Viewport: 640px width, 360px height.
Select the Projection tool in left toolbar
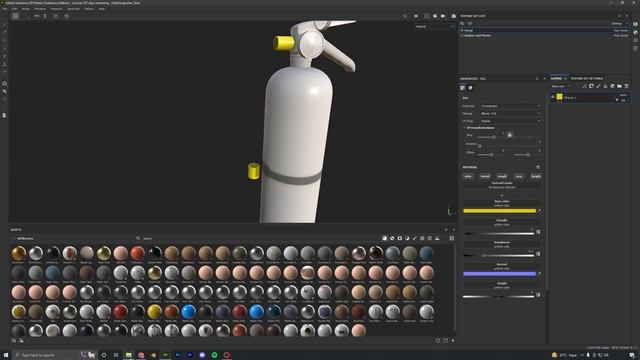coord(4,40)
